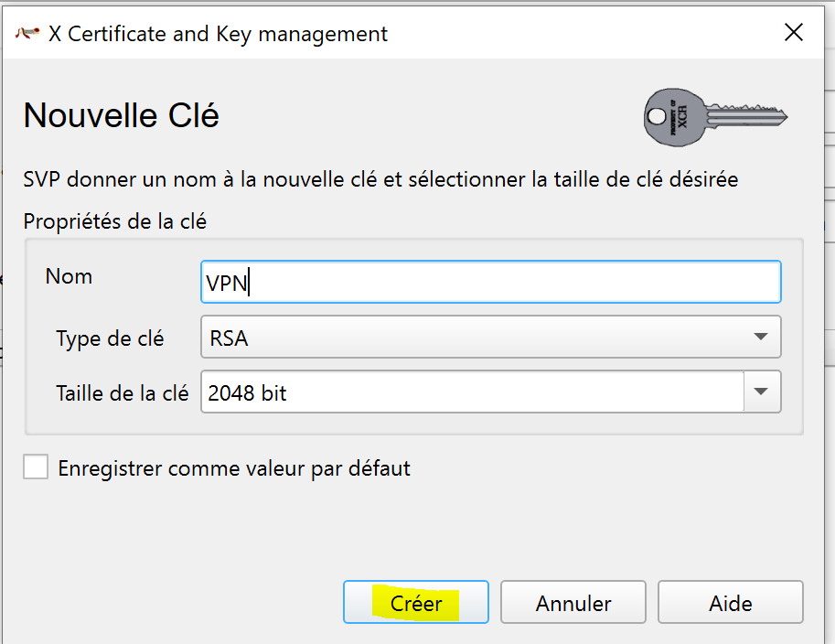Click the Nom field label
Image resolution: width=835 pixels, height=644 pixels.
69,276
